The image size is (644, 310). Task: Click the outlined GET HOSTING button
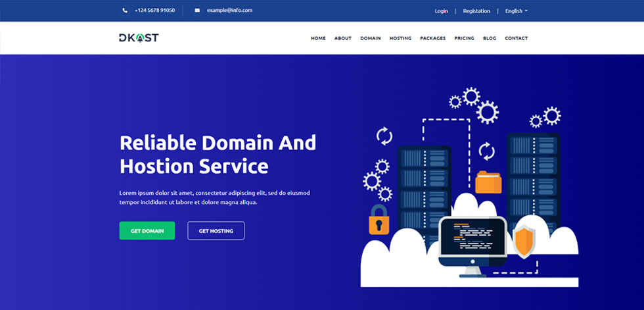click(x=216, y=230)
